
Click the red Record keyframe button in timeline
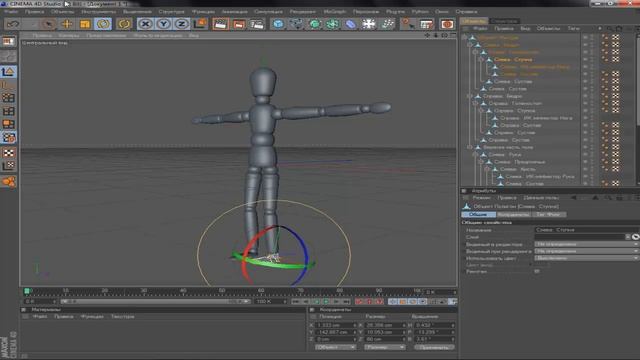(x=359, y=302)
